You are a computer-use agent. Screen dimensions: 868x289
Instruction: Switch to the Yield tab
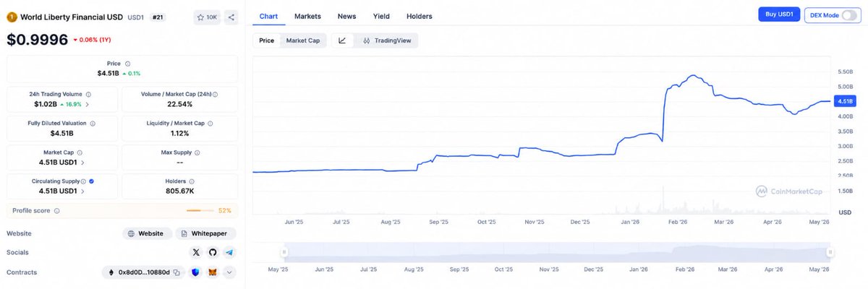point(381,16)
